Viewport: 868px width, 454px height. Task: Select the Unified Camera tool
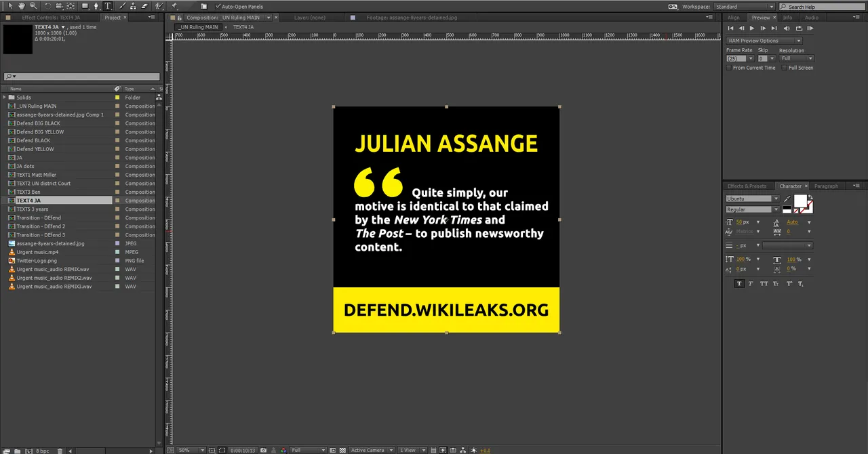tap(59, 6)
